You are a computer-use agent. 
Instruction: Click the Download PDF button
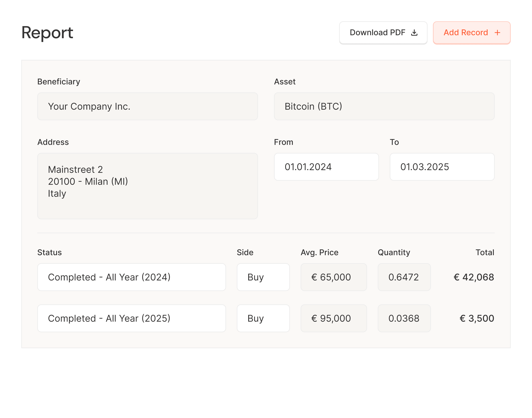click(x=383, y=33)
